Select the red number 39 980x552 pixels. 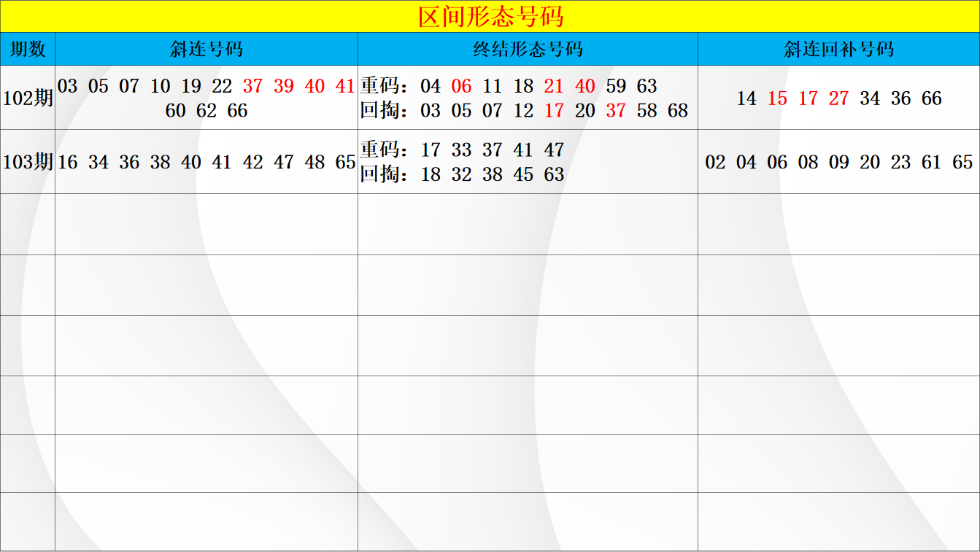284,86
